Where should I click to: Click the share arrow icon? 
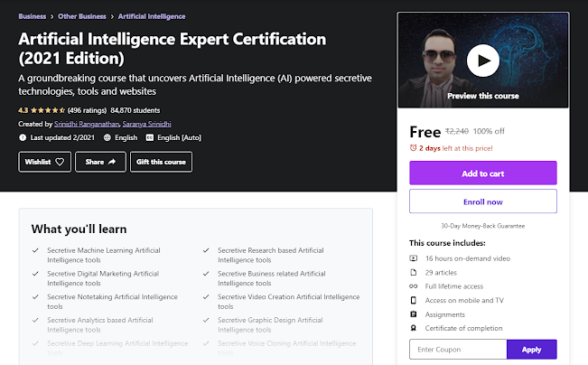point(112,162)
